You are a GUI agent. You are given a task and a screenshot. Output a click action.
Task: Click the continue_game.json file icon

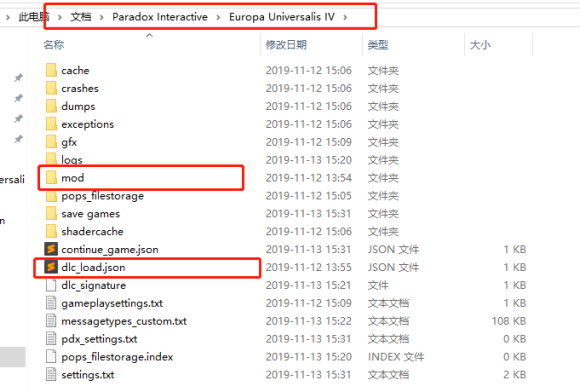click(51, 249)
